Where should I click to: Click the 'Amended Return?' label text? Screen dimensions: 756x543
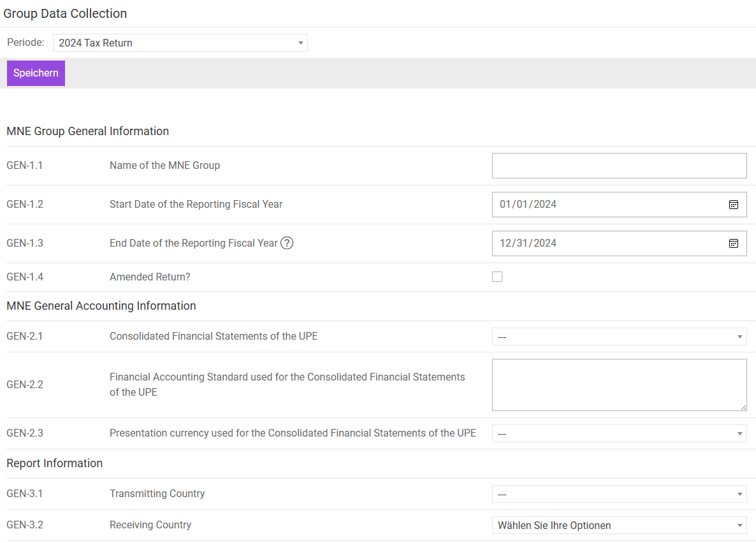coord(150,277)
